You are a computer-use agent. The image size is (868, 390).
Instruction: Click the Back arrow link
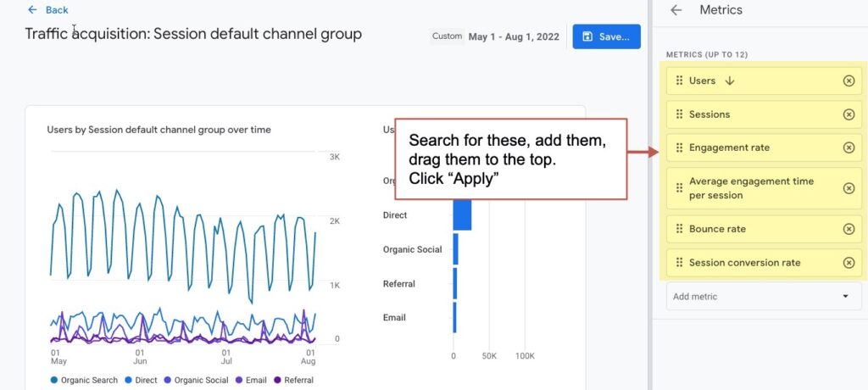pyautogui.click(x=47, y=9)
